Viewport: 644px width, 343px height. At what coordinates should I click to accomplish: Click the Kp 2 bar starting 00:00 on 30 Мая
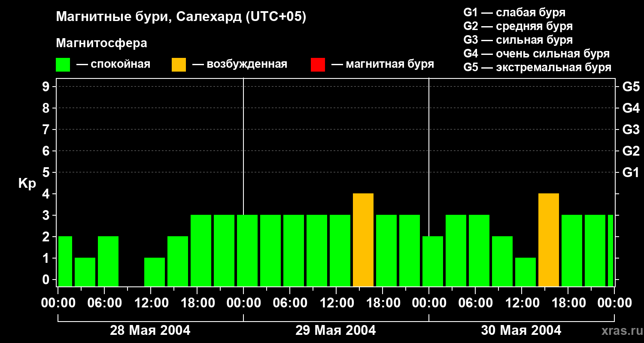[x=433, y=262]
